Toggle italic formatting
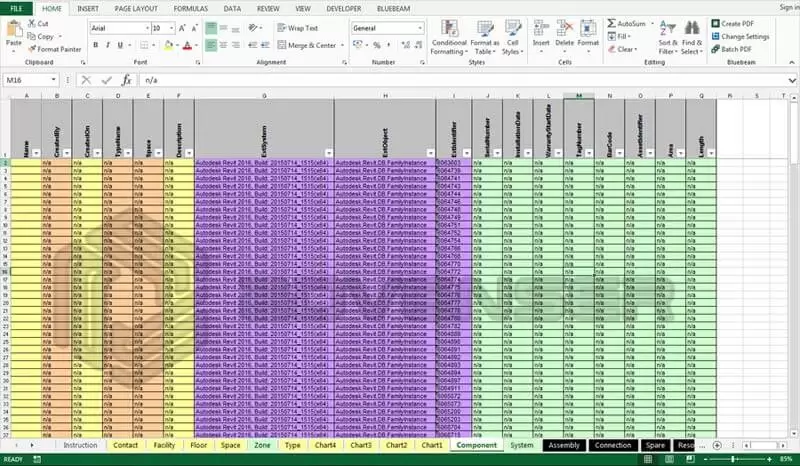 (108, 45)
